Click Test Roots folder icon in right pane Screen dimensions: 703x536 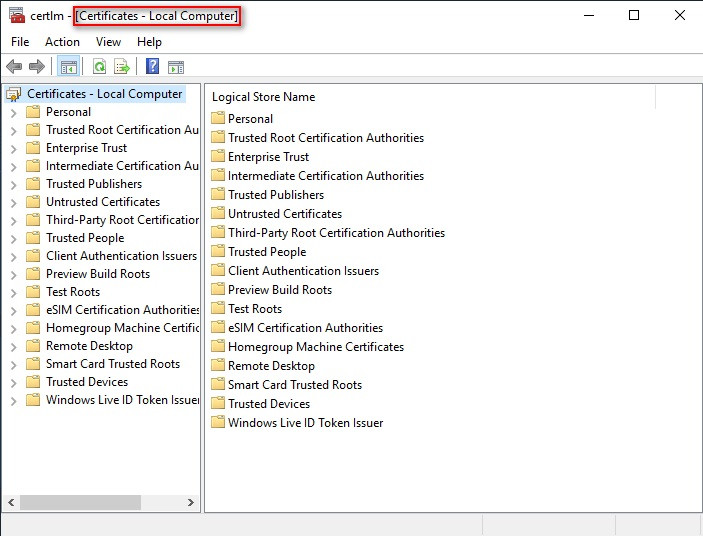tap(218, 308)
